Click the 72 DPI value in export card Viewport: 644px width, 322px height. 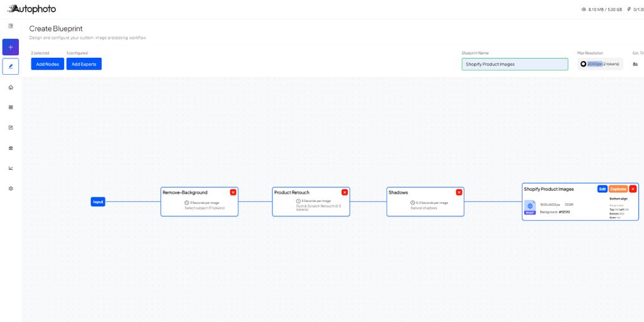click(x=569, y=204)
